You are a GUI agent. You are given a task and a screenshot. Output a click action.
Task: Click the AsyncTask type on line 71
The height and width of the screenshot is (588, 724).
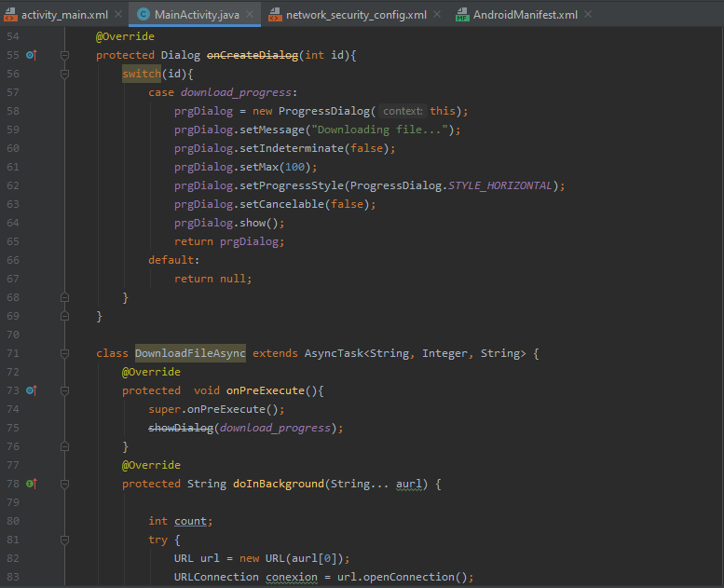pyautogui.click(x=334, y=353)
